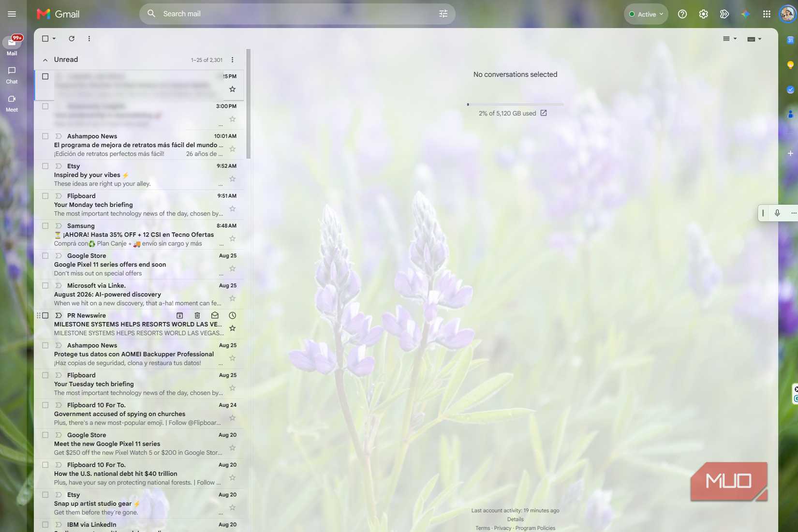Viewport: 798px width, 532px height.
Task: Star the Google Pixel 11 offers email
Action: click(232, 268)
